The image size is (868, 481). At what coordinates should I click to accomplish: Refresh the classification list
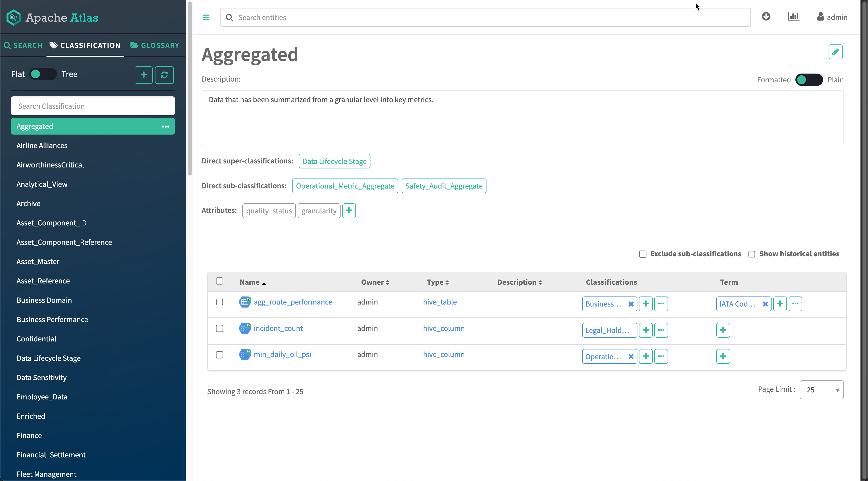tap(164, 75)
